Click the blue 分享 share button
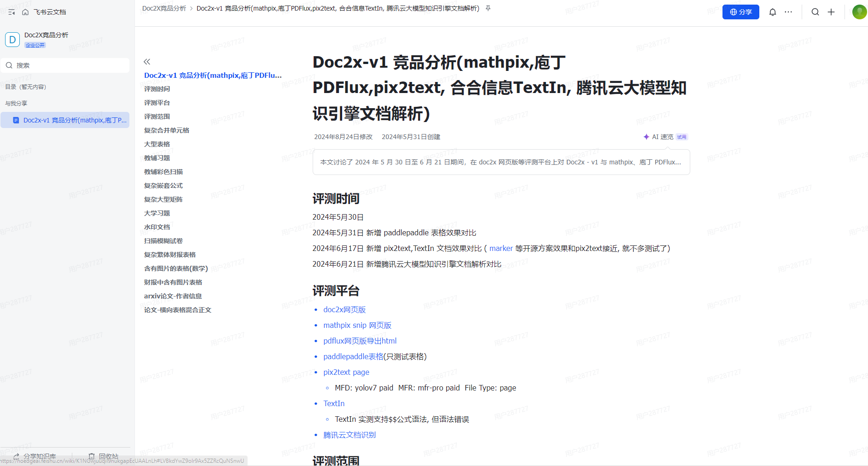The width and height of the screenshot is (868, 466). pos(740,12)
